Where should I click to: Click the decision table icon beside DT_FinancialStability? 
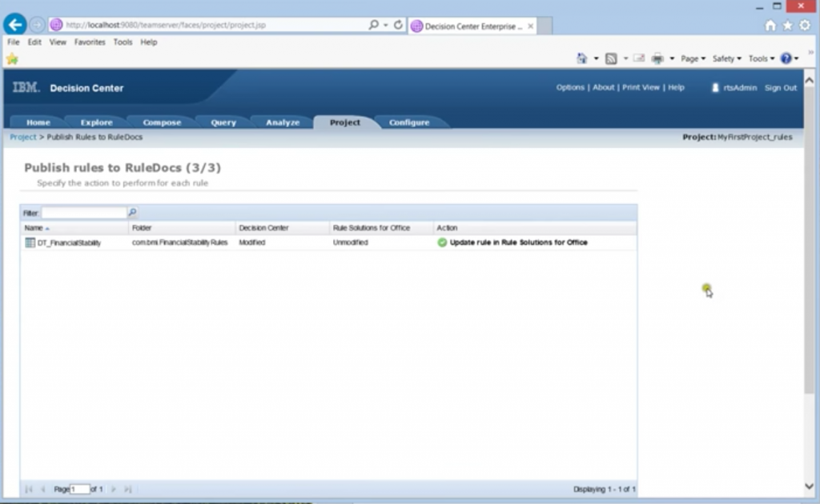(x=30, y=242)
